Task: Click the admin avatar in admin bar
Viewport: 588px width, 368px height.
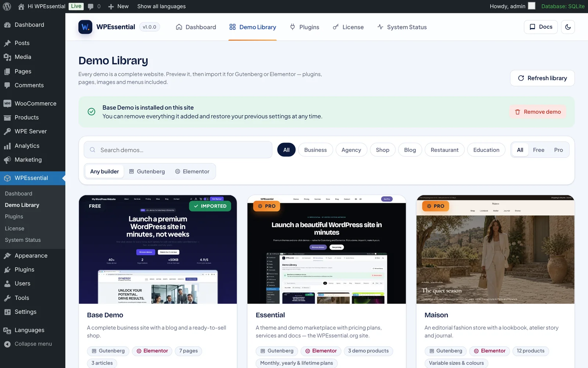Action: pyautogui.click(x=532, y=6)
